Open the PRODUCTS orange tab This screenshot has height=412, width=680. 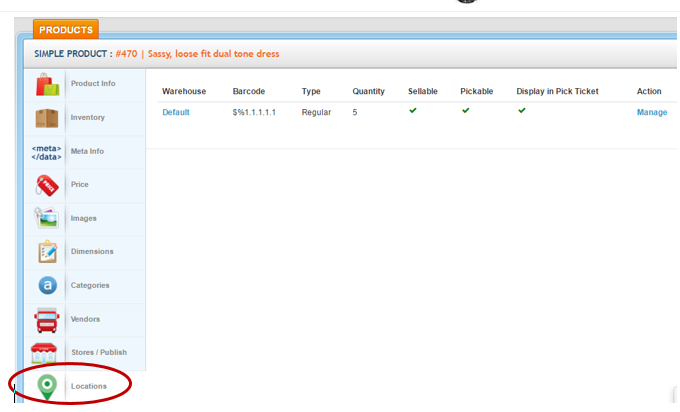pos(66,30)
